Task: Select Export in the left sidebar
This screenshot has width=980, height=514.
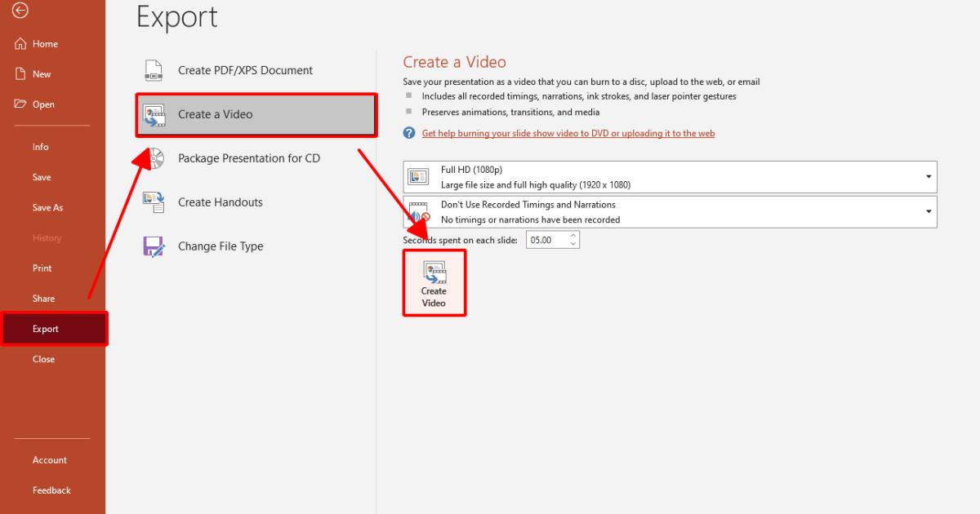Action: (x=45, y=328)
